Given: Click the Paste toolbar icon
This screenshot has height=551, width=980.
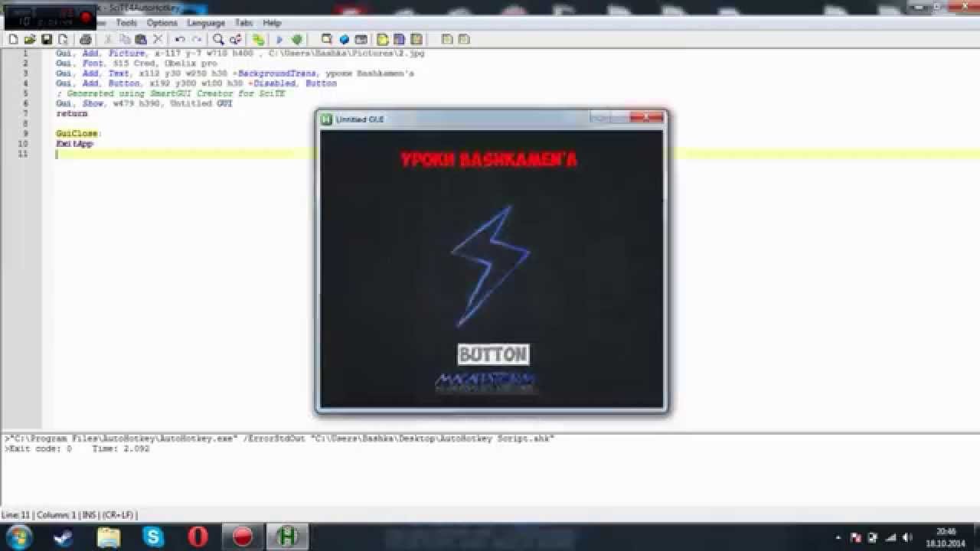Looking at the screenshot, I should click(141, 39).
